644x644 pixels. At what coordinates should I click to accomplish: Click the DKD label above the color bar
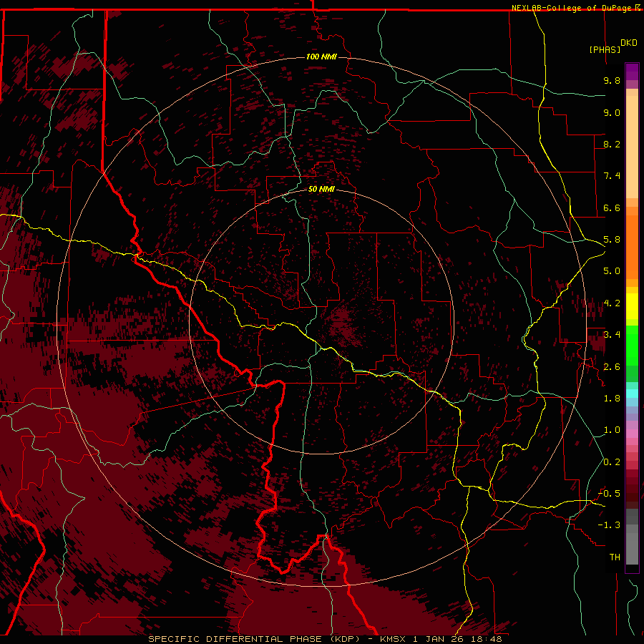click(x=629, y=43)
